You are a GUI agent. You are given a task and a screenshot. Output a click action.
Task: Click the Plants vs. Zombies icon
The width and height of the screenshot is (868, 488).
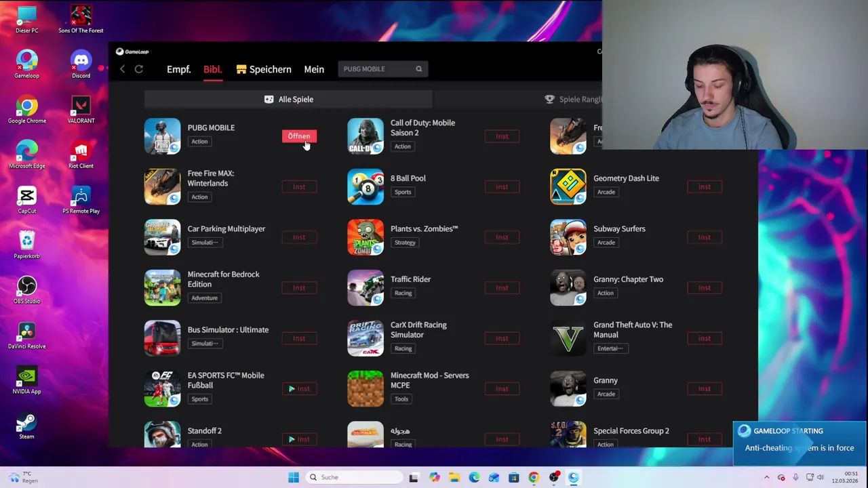(x=366, y=237)
